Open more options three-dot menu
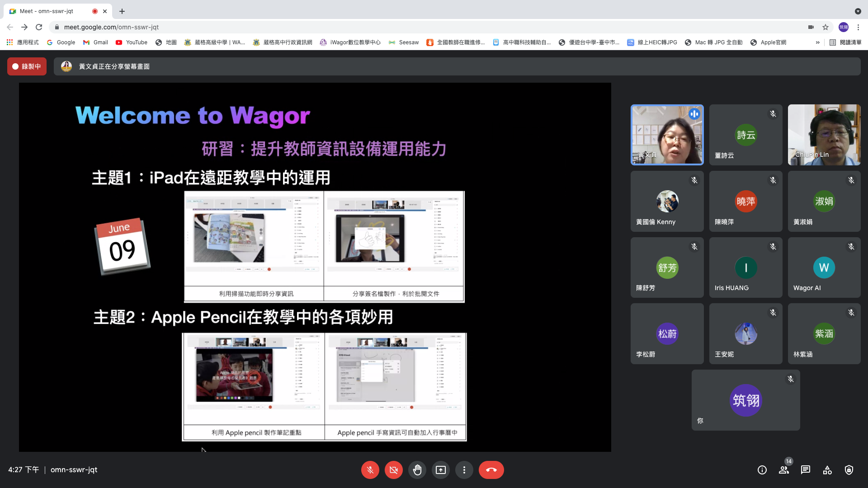Screen dimensions: 868x488 point(464,470)
